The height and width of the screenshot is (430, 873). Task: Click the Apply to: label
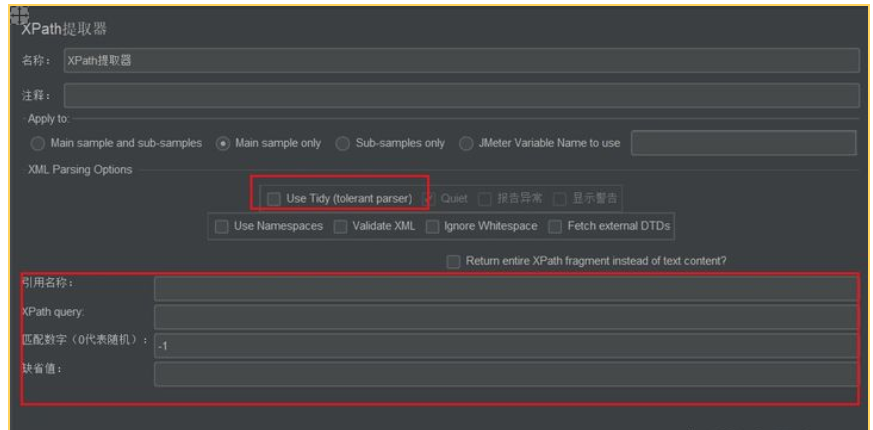(x=48, y=119)
